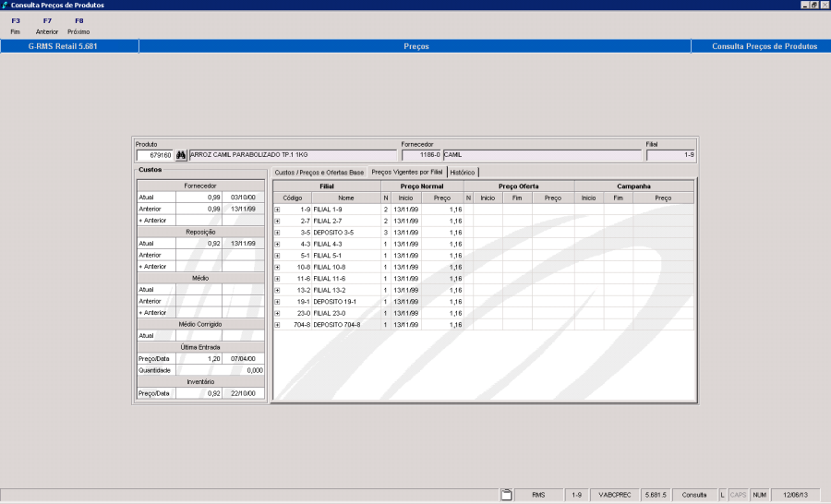Viewport: 831px width, 504px height.
Task: Switch to the Histórico tab
Action: tap(463, 173)
